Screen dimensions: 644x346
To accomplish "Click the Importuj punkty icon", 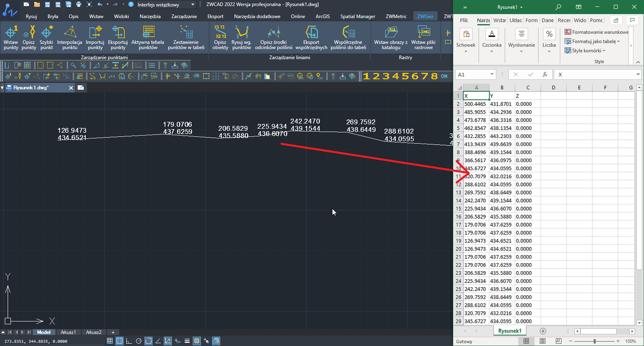I will (95, 37).
